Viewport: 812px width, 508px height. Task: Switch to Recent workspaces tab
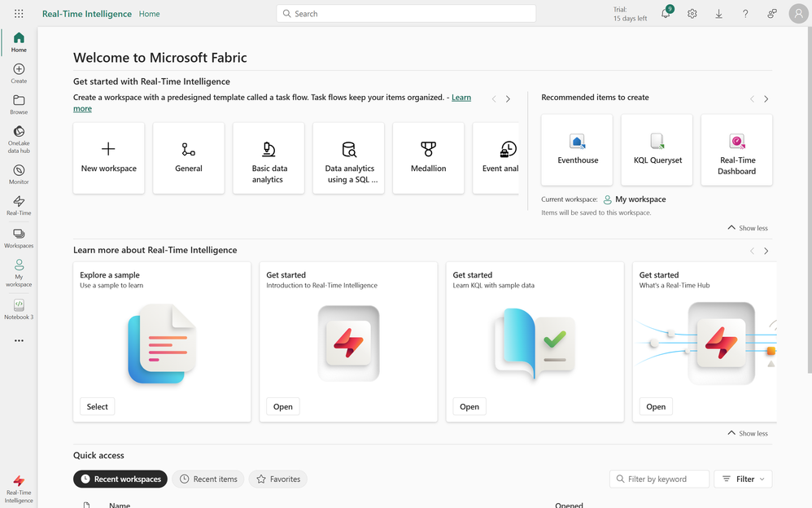click(120, 479)
